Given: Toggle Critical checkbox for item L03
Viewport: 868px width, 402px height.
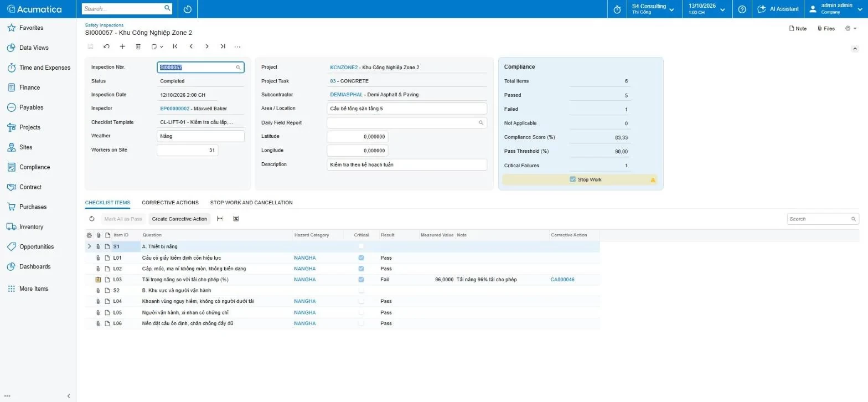Looking at the screenshot, I should (x=361, y=280).
